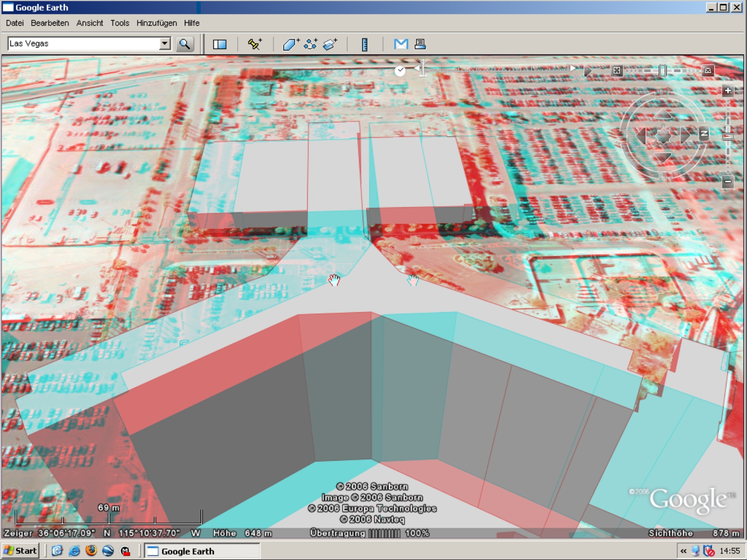Open the Hinzufügen menu
The image size is (747, 560).
(156, 23)
